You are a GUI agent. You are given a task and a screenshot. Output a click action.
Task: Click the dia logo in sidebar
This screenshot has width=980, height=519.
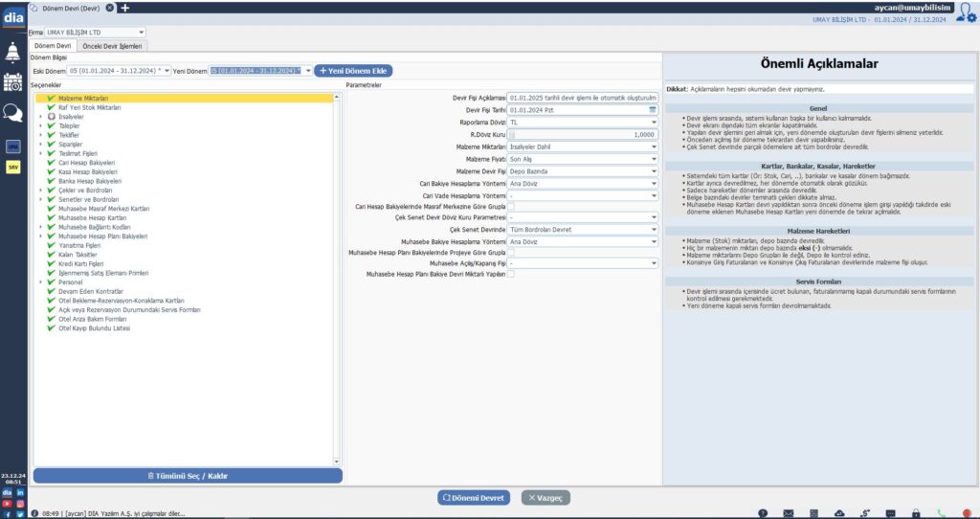pos(13,17)
